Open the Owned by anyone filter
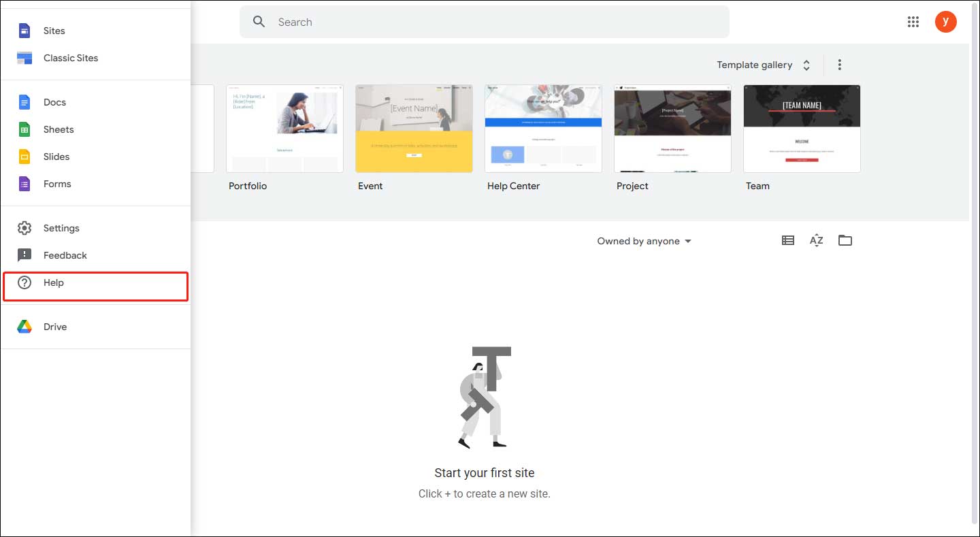The width and height of the screenshot is (980, 537). coord(643,241)
